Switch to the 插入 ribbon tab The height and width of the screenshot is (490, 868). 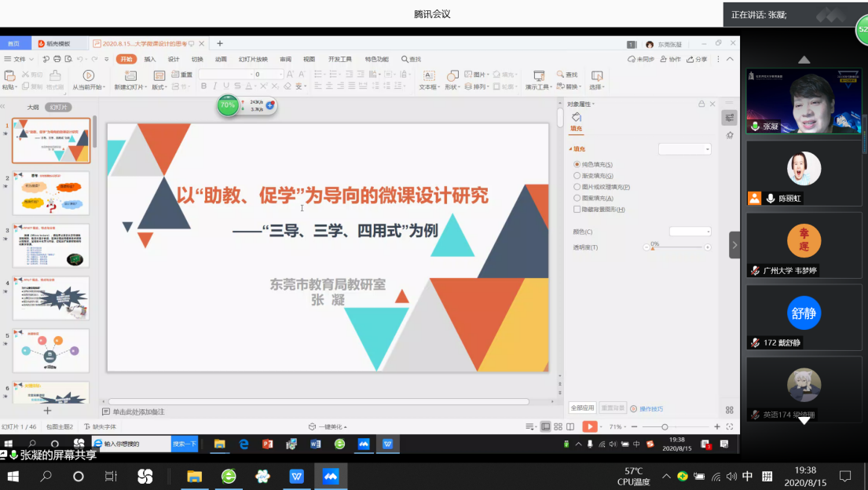pyautogui.click(x=149, y=59)
